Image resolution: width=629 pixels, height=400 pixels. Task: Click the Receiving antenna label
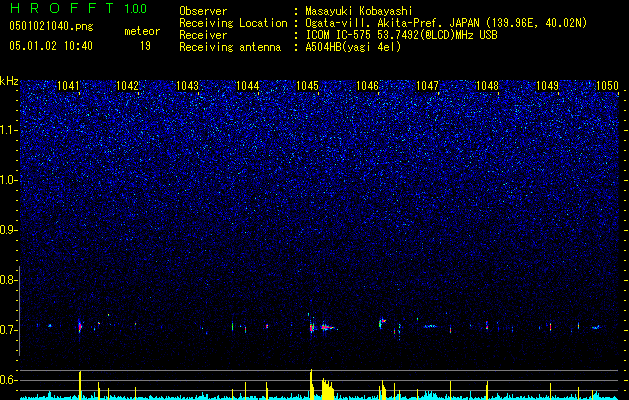tap(230, 47)
